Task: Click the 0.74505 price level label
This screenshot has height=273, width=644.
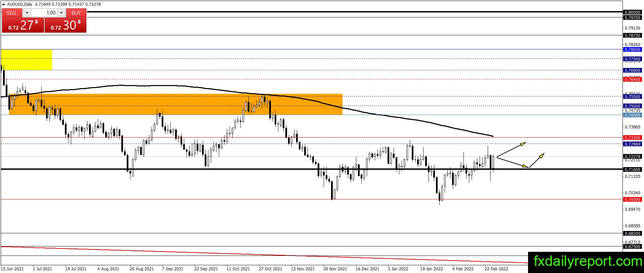Action: pos(632,115)
